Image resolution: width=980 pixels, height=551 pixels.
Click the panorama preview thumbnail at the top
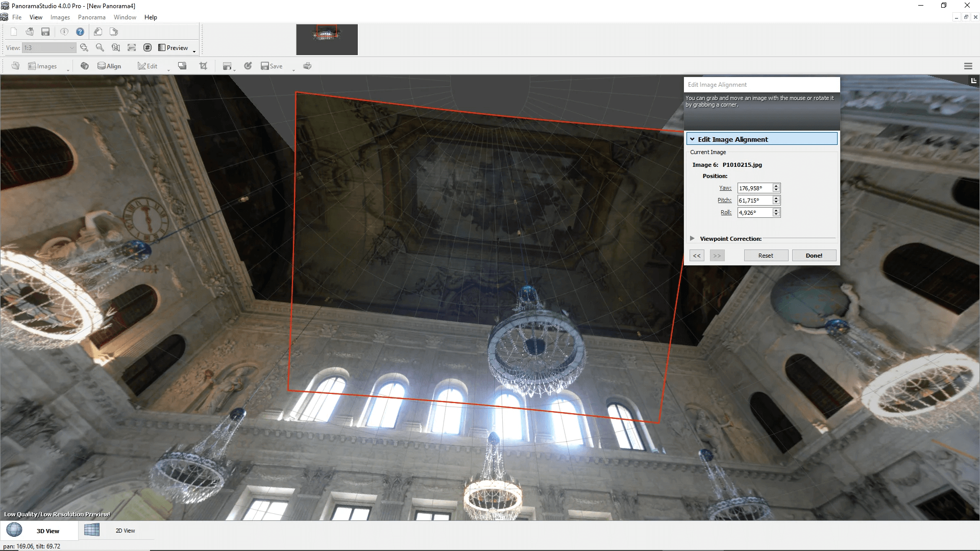[327, 39]
